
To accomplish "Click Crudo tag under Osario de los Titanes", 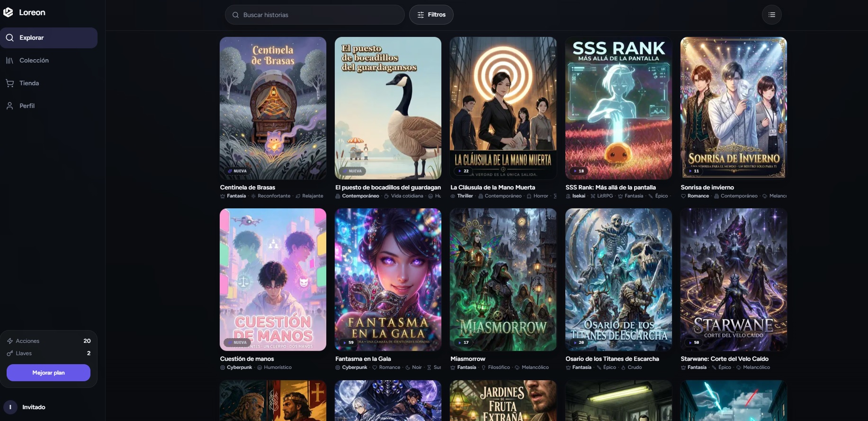I will pos(631,367).
